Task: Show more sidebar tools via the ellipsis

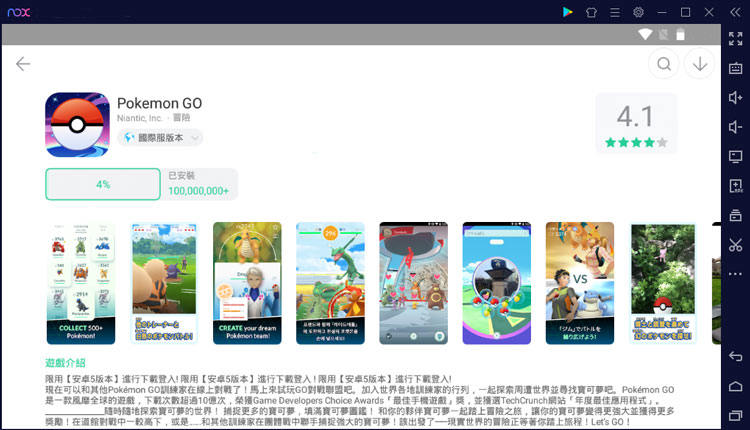Action: tap(735, 274)
